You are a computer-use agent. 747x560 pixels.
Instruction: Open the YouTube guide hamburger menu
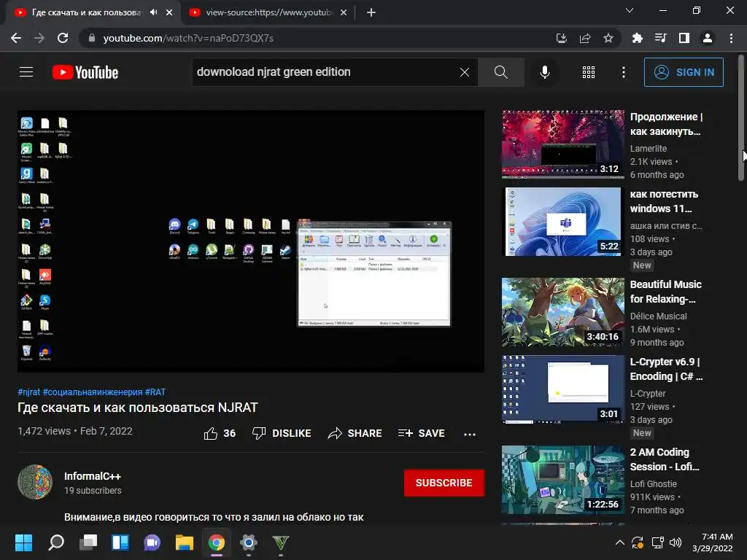tap(26, 72)
